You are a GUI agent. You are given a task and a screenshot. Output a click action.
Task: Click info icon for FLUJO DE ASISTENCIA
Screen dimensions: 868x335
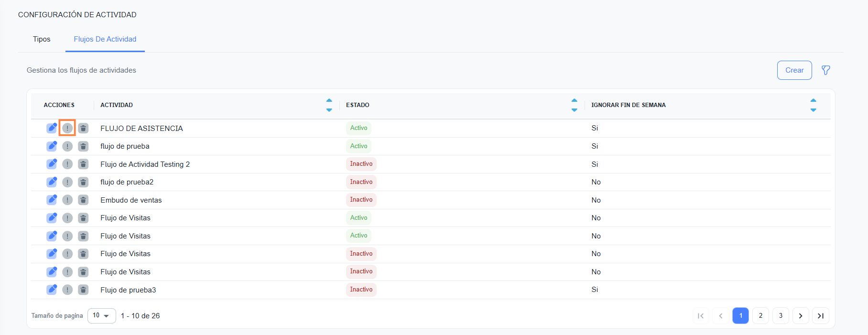67,128
